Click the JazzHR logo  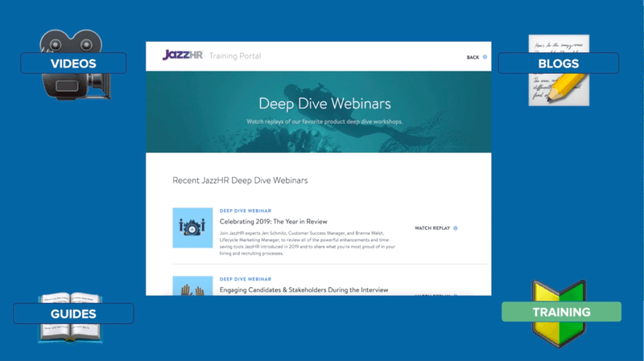183,55
